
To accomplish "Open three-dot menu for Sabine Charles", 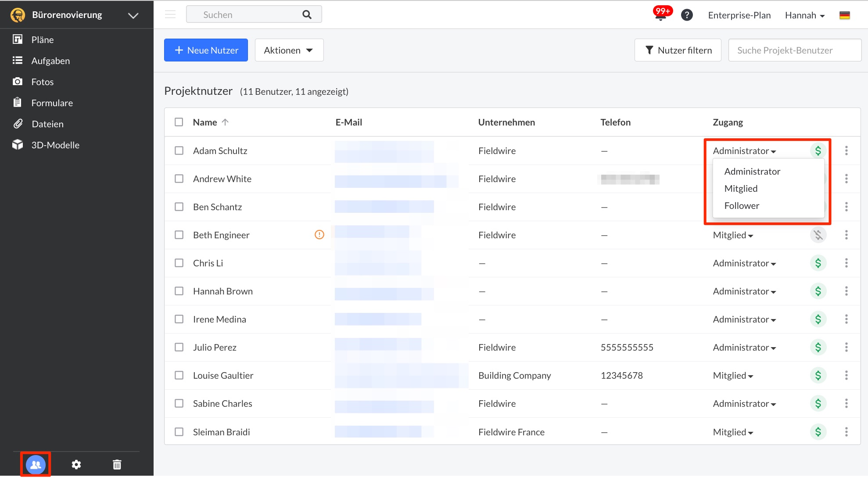I will 846,403.
